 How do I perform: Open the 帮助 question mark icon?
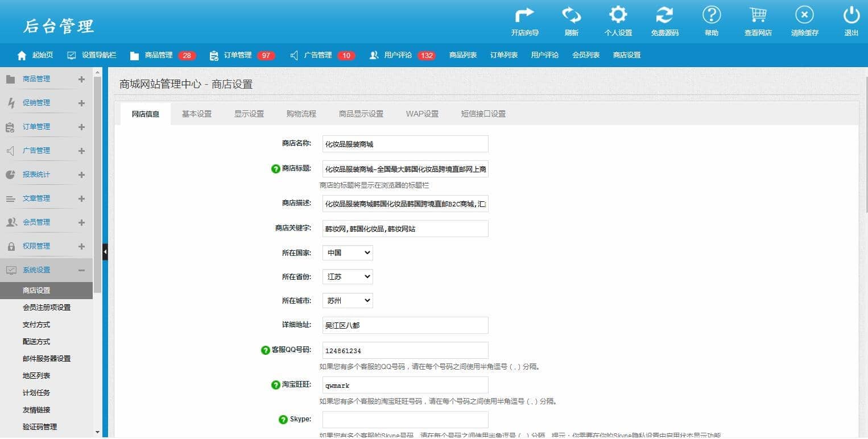coord(711,15)
